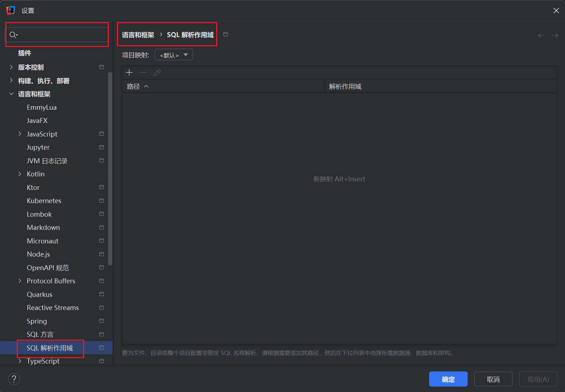Viewport: 565px width, 392px height.
Task: Click project icon on Jupyter row
Action: 102,147
